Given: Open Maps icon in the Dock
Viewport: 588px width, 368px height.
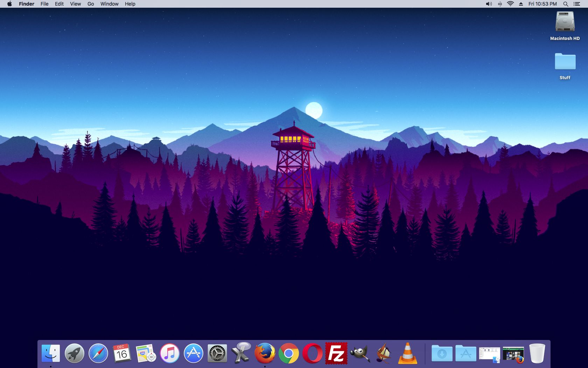Looking at the screenshot, I should [146, 353].
